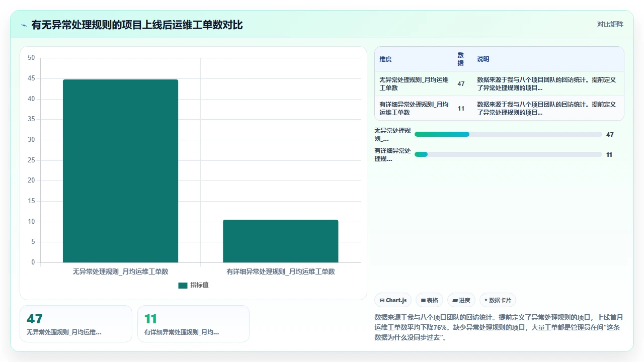The width and height of the screenshot is (644, 362).
Task: Click the table value 47
Action: (461, 84)
